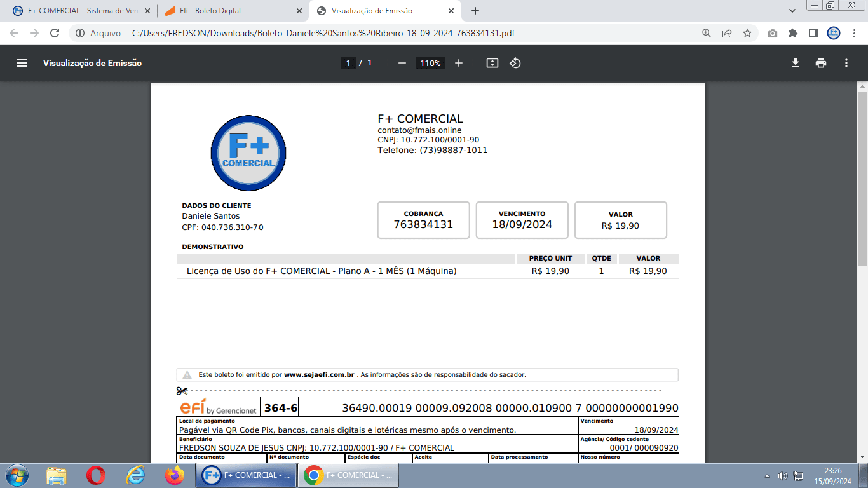Screen dimensions: 868x488
Task: Go forward in browser history
Action: click(34, 33)
